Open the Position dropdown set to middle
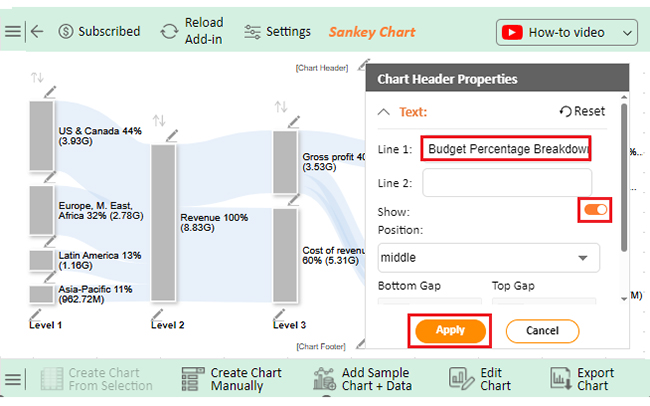Screen dimensions: 650x406 click(x=488, y=257)
